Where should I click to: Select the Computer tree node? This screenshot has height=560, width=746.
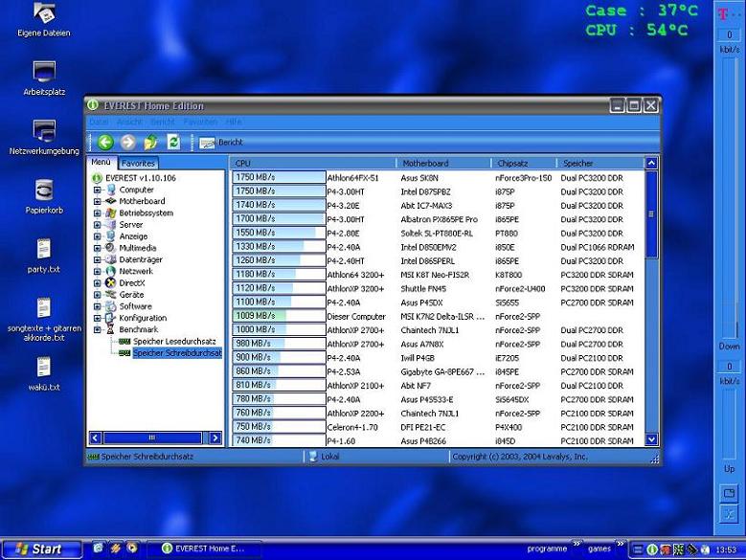click(x=136, y=190)
